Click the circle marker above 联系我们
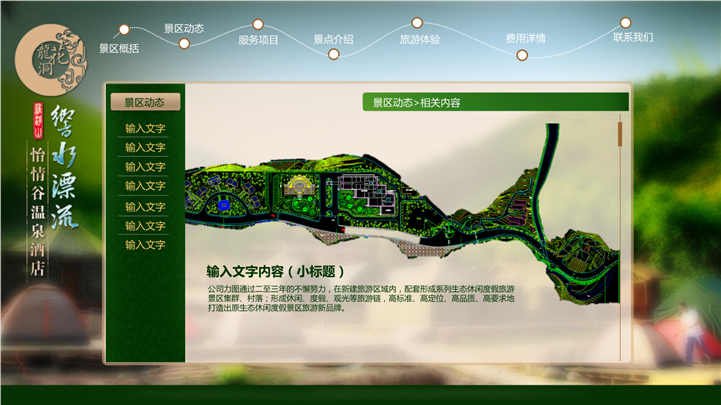 coord(626,22)
